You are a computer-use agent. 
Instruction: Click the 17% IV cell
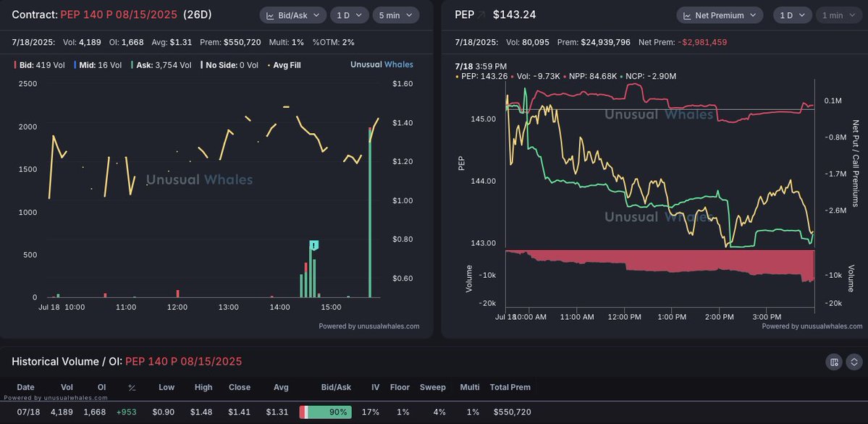(371, 412)
